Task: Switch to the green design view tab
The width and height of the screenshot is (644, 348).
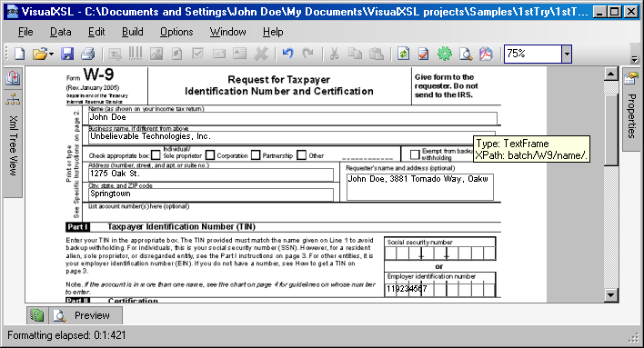Action: click(37, 315)
